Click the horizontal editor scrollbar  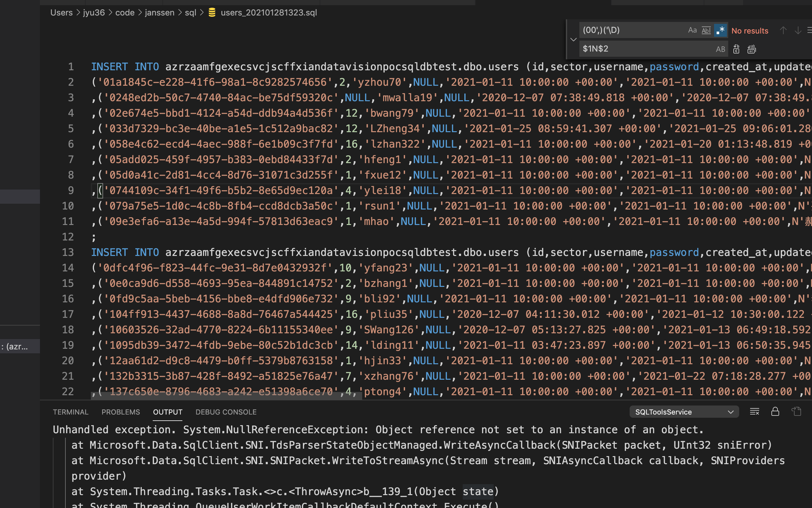(226, 396)
